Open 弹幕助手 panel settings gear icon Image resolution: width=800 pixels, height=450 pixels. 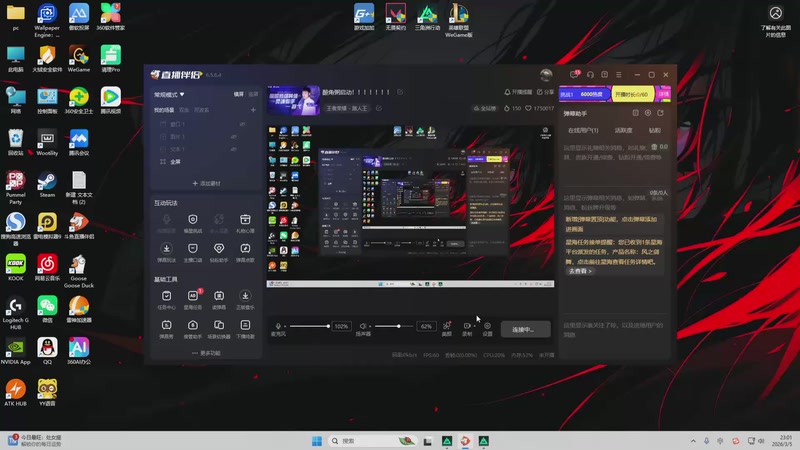[x=648, y=113]
